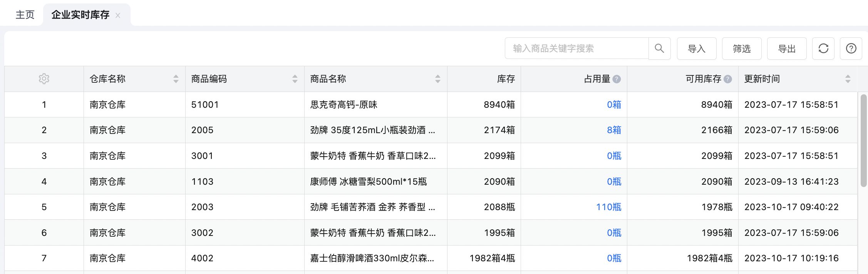Open 0瓶 occupancy link for code 3001
This screenshot has width=868, height=274.
point(614,156)
